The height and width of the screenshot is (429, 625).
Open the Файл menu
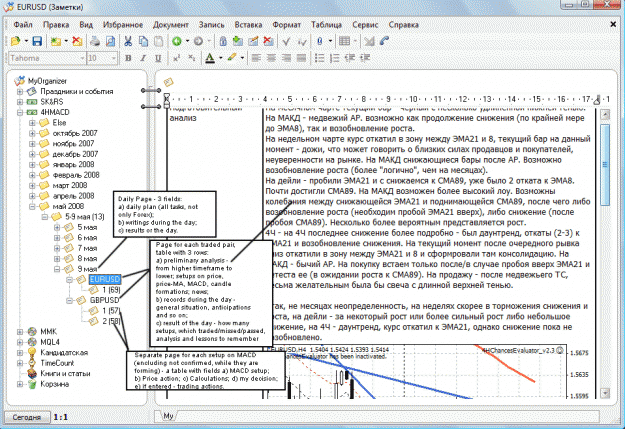23,25
